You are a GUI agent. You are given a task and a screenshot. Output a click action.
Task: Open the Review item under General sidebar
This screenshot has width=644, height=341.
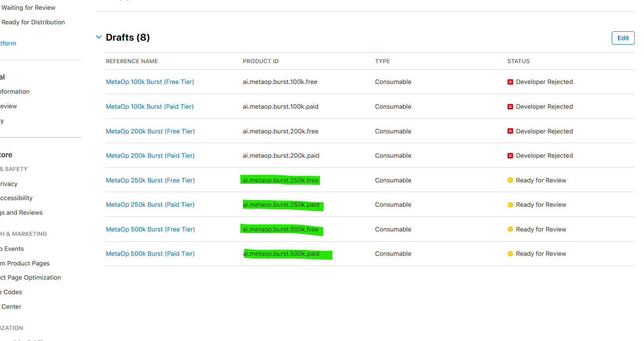[x=8, y=106]
